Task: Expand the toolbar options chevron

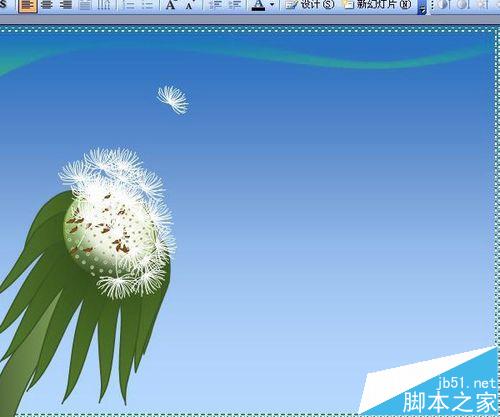Action: coord(422,7)
